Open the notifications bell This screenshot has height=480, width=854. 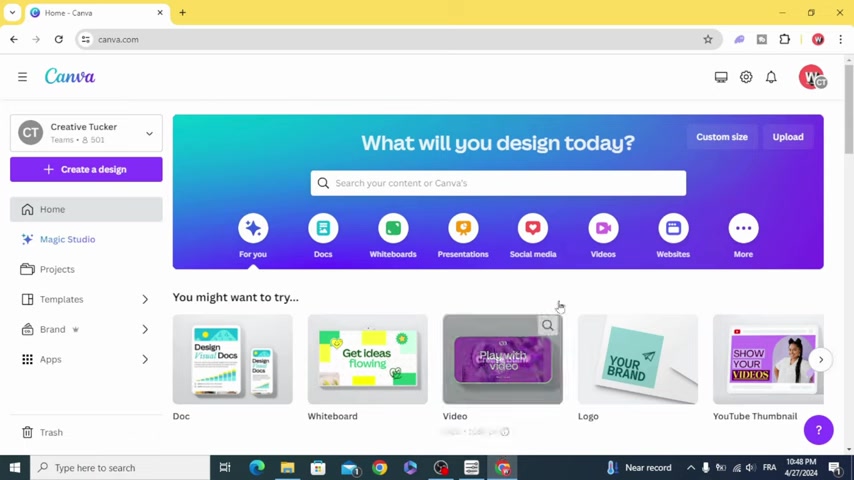(771, 77)
